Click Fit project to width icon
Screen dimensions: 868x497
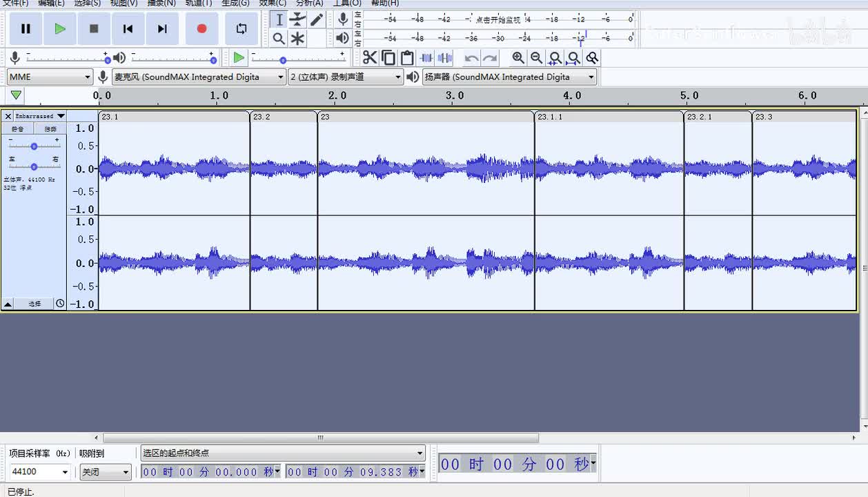coord(573,58)
